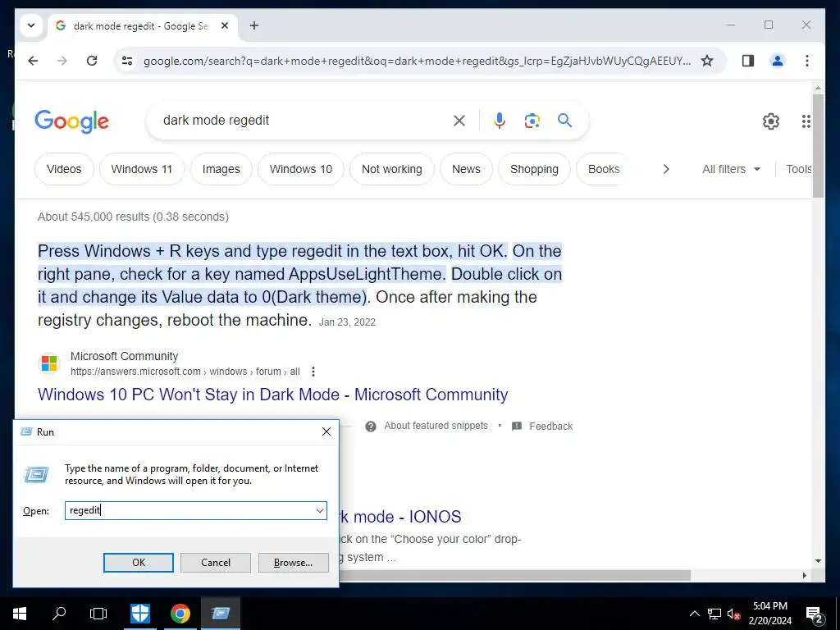Switch to Images results
The width and height of the screenshot is (840, 630).
pyautogui.click(x=221, y=169)
